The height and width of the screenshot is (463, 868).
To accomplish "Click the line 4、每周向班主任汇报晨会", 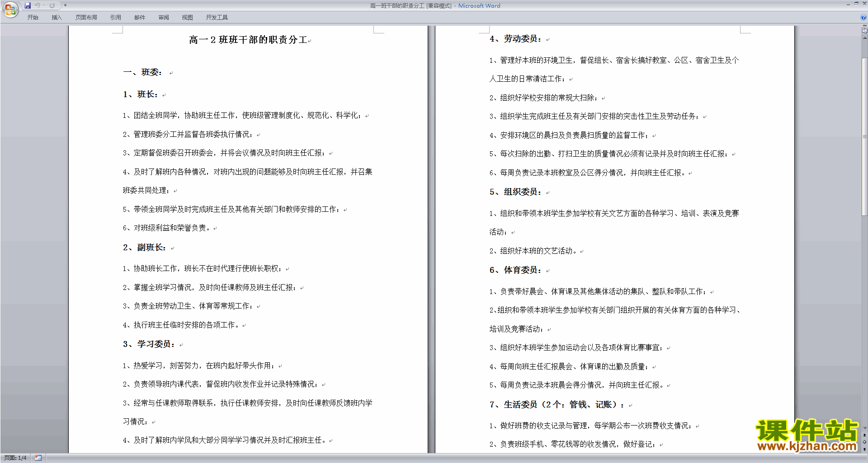I will pos(570,367).
